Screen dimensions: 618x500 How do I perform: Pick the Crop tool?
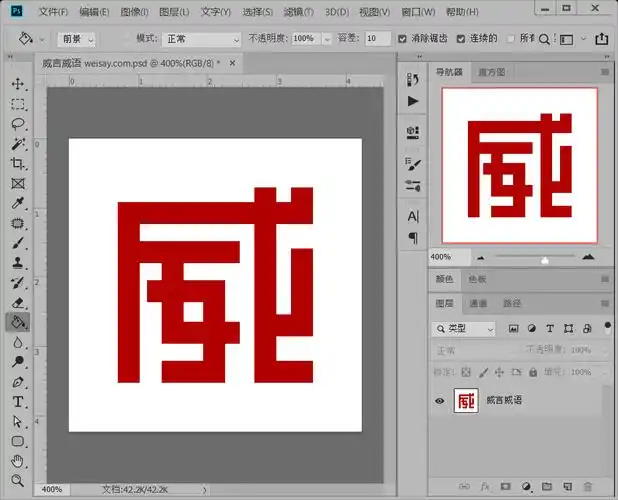point(18,164)
